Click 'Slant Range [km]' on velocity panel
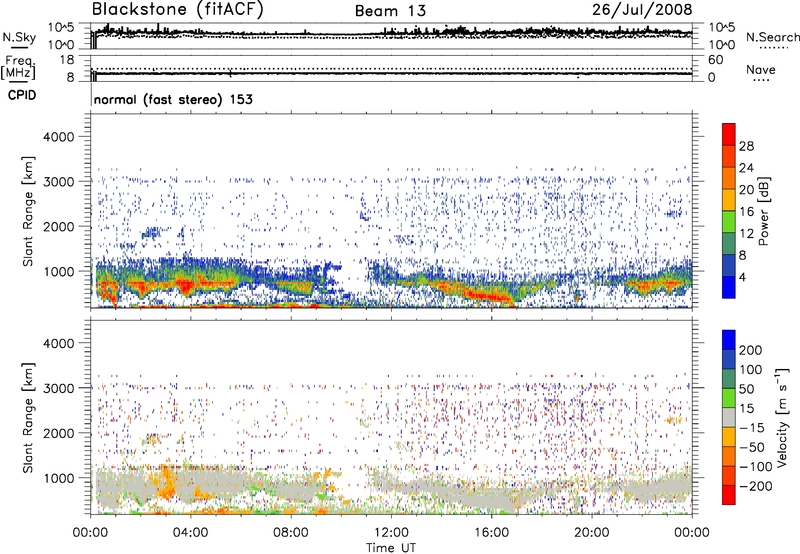This screenshot has width=800, height=554. 28,418
